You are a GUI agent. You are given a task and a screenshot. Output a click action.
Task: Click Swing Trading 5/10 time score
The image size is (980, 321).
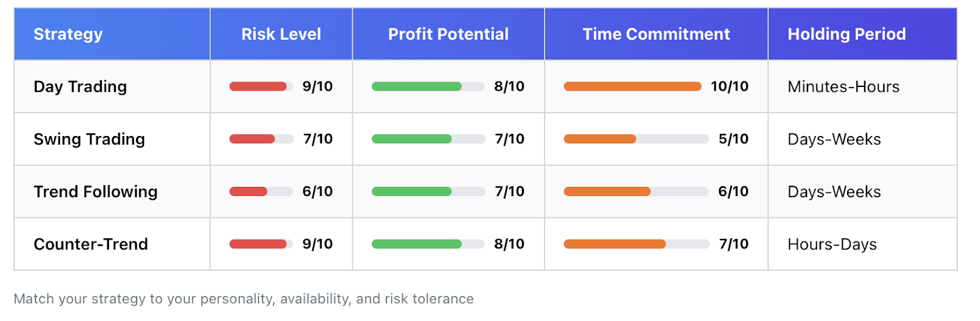pos(733,139)
